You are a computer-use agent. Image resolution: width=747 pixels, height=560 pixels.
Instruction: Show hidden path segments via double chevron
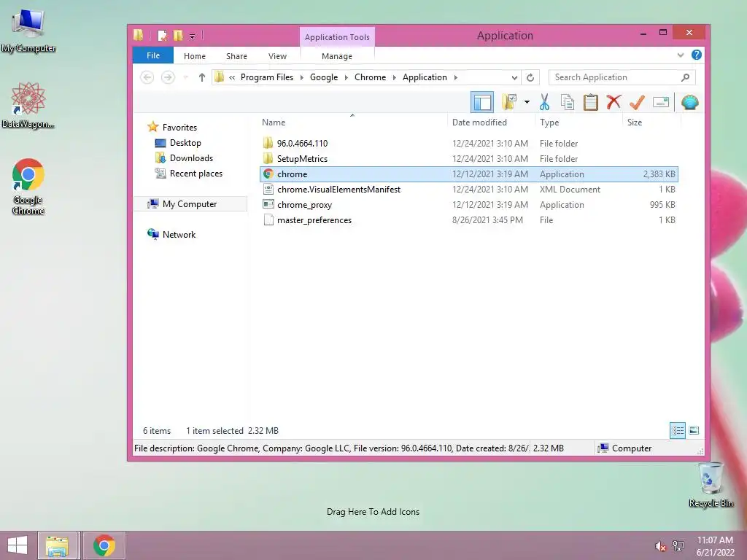[232, 77]
